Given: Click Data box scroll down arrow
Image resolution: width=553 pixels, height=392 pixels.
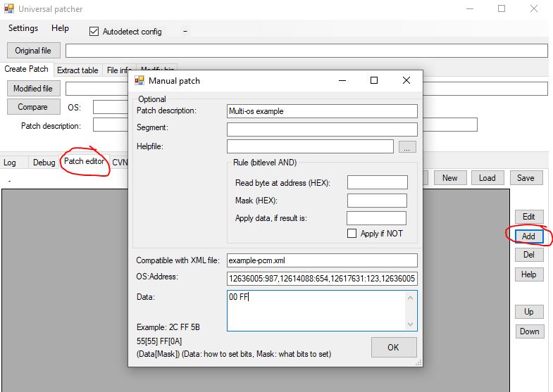Looking at the screenshot, I should click(410, 324).
